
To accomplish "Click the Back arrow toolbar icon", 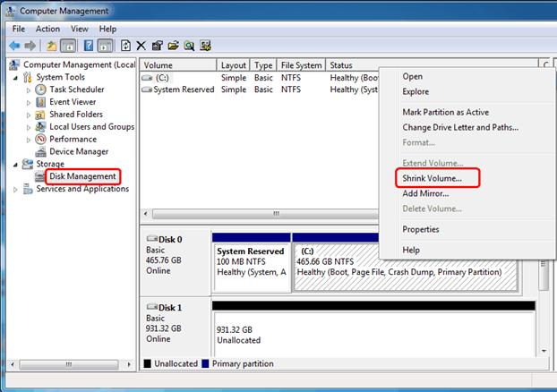I will [x=14, y=46].
